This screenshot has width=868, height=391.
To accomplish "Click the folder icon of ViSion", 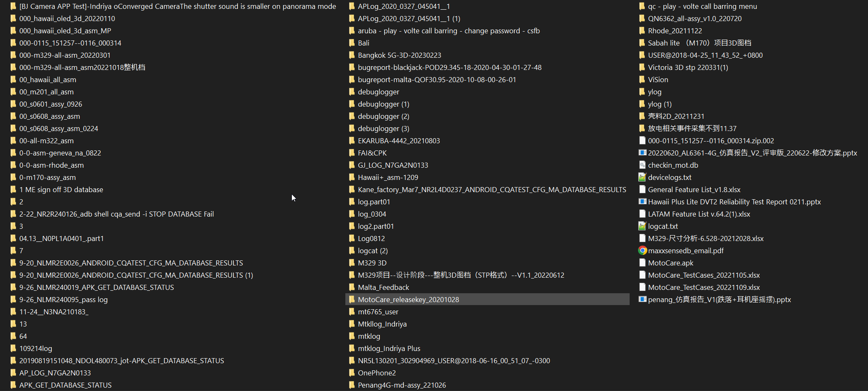I will coord(642,80).
